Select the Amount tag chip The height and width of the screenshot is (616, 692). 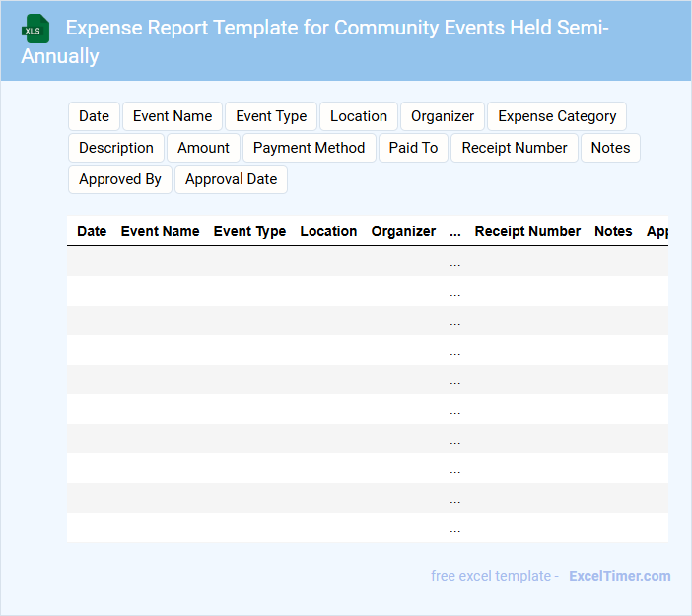click(203, 148)
